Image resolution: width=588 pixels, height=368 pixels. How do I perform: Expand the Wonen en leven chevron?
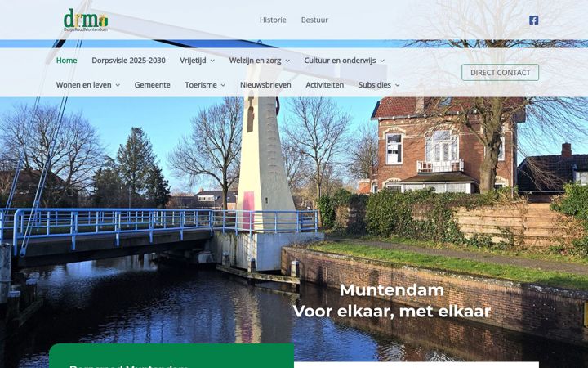pos(118,85)
